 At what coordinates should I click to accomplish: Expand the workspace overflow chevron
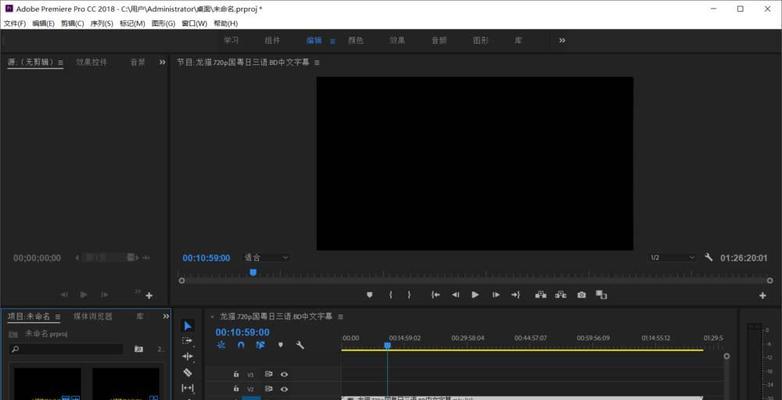pos(562,40)
